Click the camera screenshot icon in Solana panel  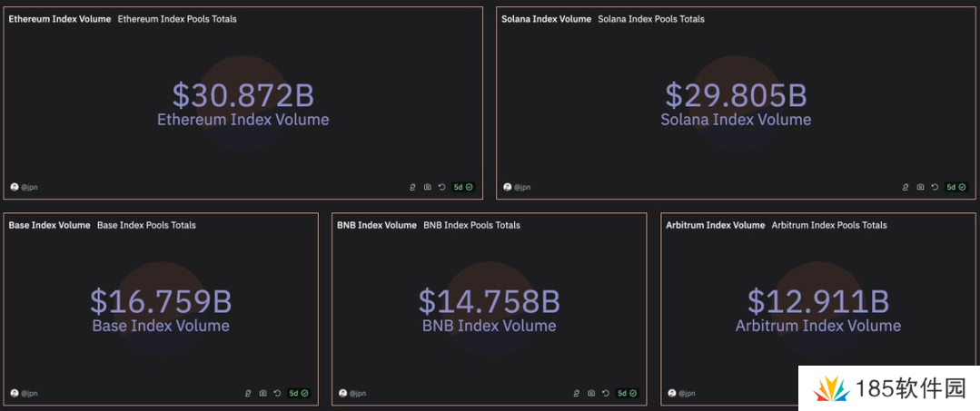click(x=920, y=187)
